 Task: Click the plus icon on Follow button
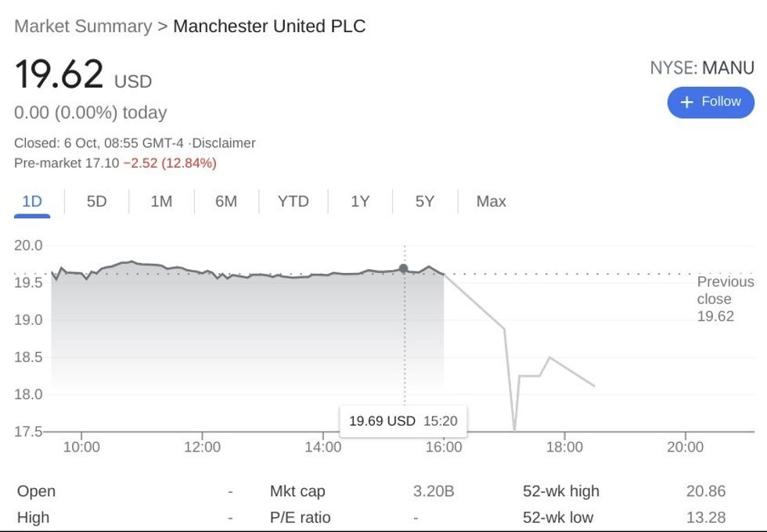pyautogui.click(x=687, y=102)
